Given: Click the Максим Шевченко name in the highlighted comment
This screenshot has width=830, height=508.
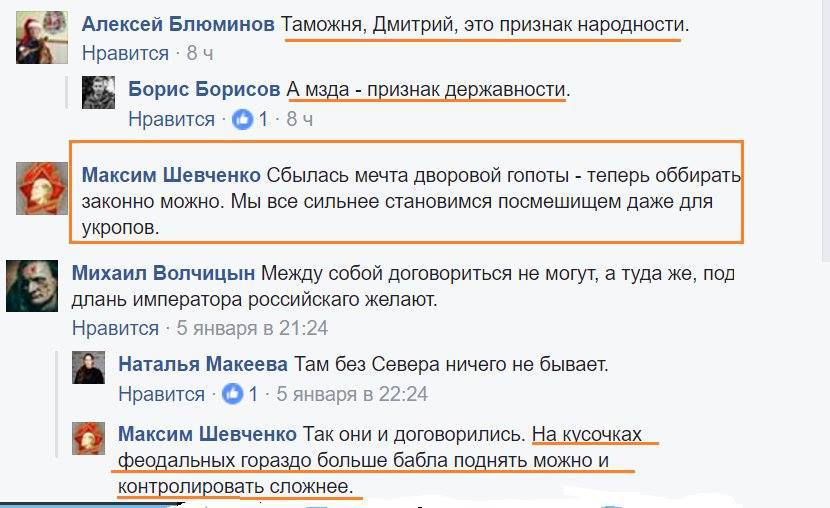Looking at the screenshot, I should (171, 175).
